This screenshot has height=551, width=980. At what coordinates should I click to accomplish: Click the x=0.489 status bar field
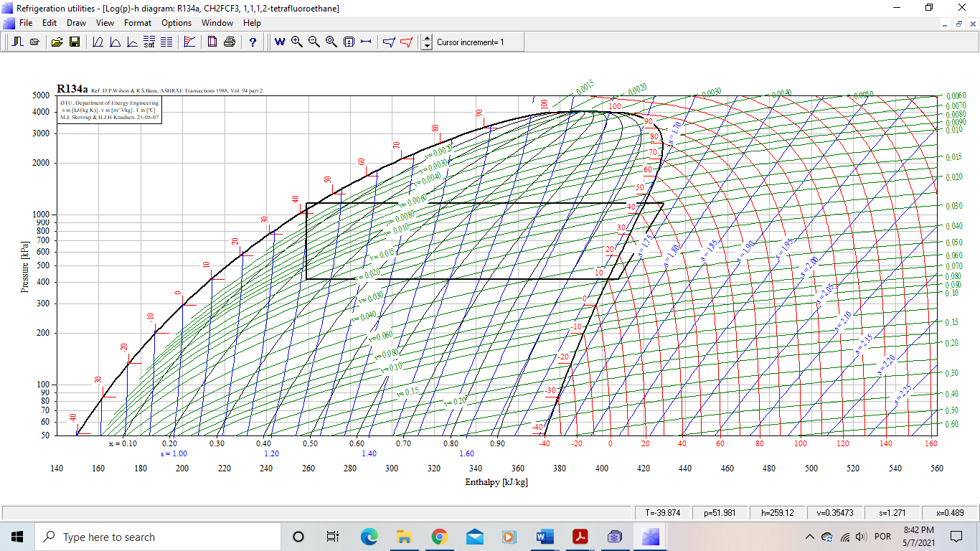[950, 513]
